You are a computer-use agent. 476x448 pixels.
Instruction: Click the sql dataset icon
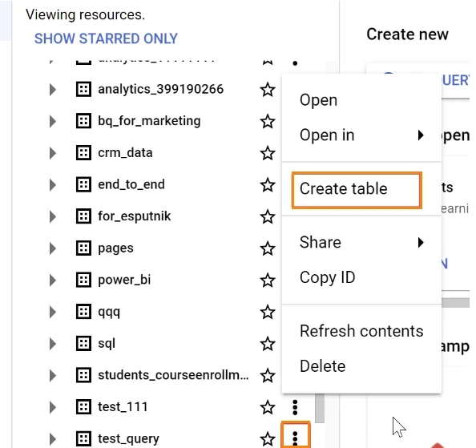point(83,344)
